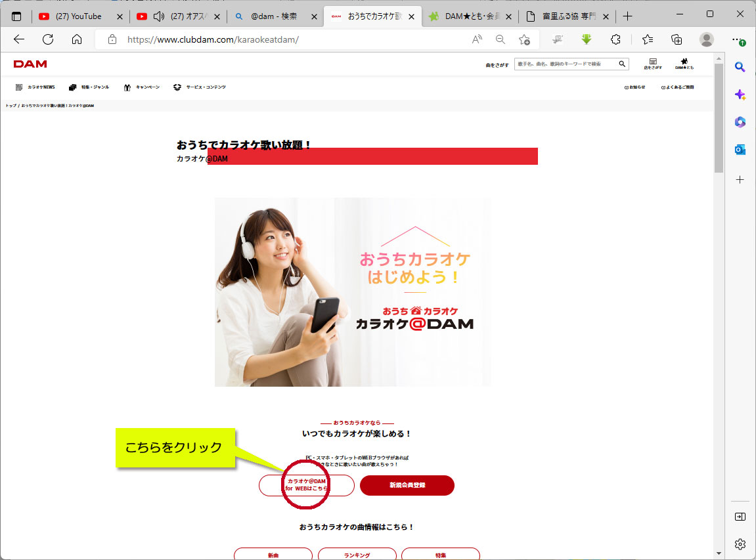Open Outlook sidebar icon
The width and height of the screenshot is (756, 560).
point(740,150)
